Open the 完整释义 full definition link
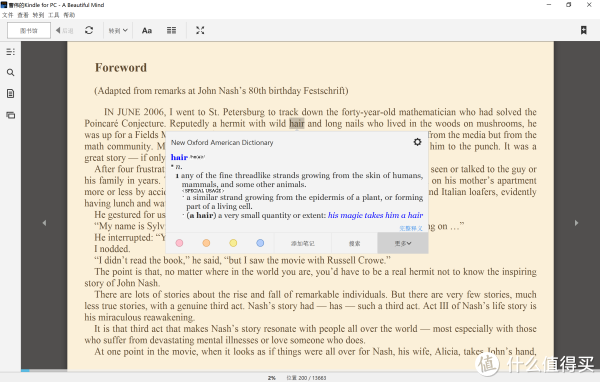 point(411,229)
